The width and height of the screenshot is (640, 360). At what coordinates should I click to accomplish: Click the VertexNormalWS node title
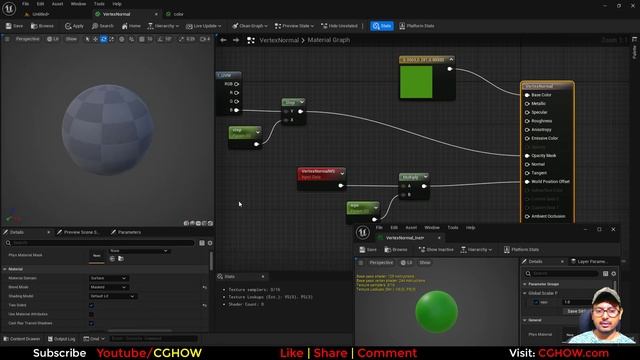(318, 171)
